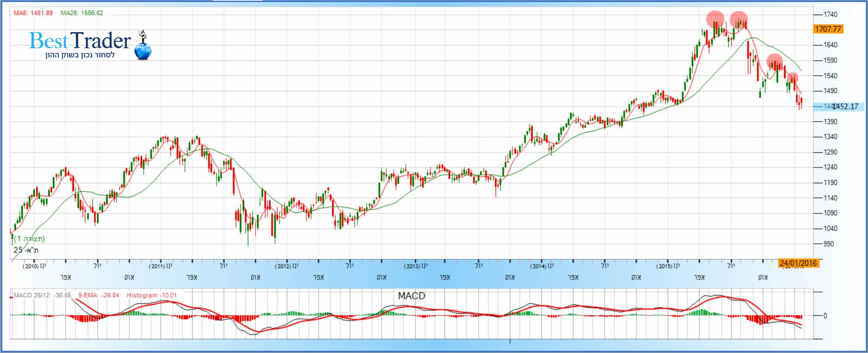Screen dimensions: 868x353
Task: Click the Histogram -10.01 label
Action: 151,295
